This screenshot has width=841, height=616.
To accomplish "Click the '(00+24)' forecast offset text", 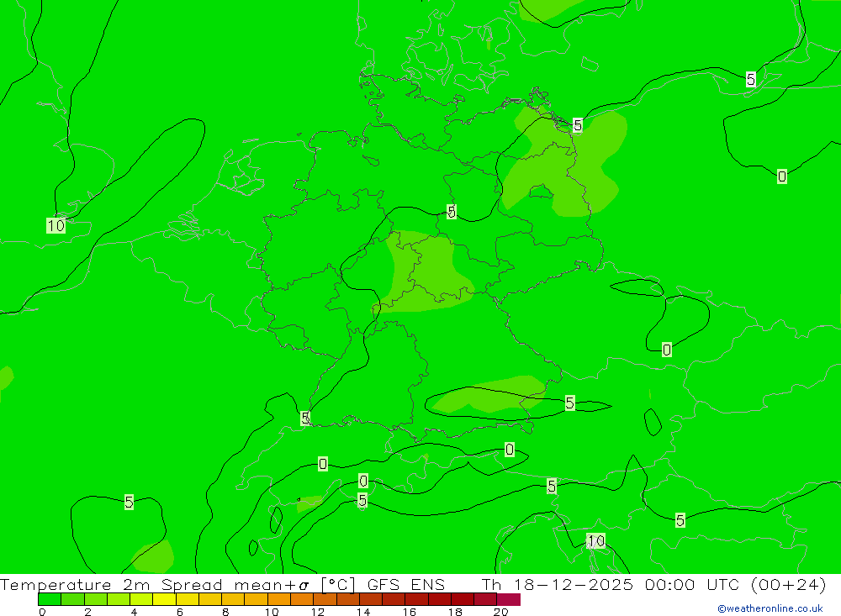I will (789, 584).
